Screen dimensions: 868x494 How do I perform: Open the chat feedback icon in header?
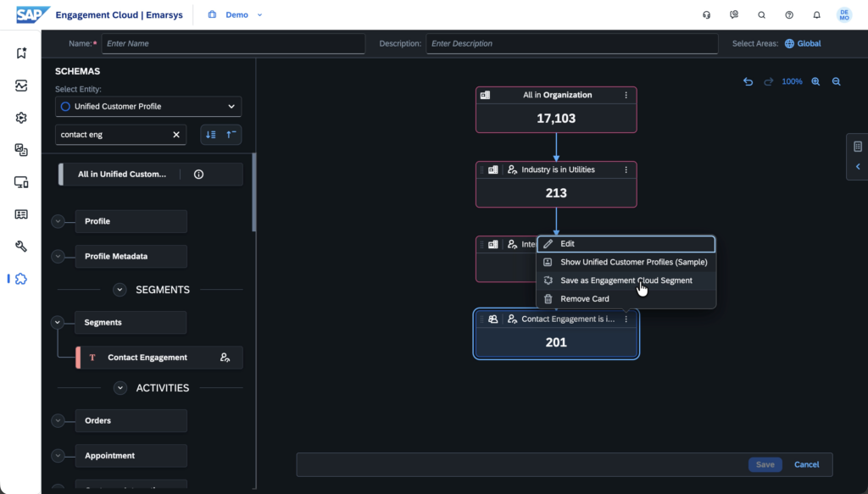tap(734, 15)
